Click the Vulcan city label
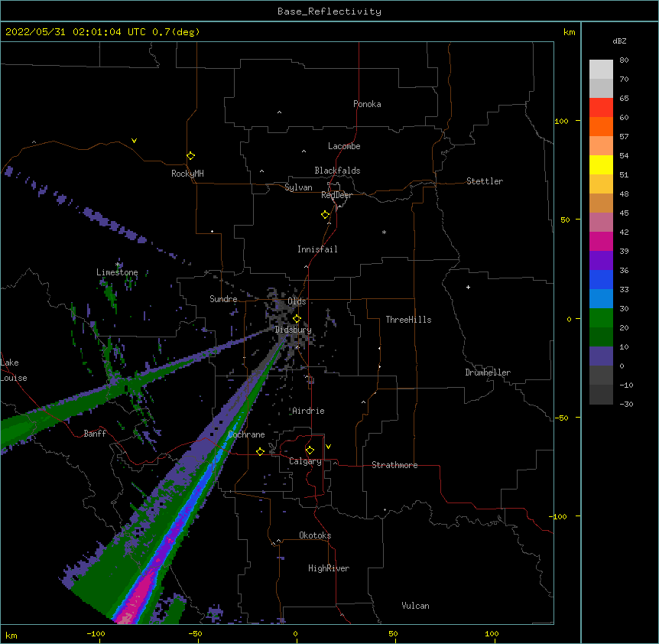Screen dimensions: 659x644 tap(415, 606)
